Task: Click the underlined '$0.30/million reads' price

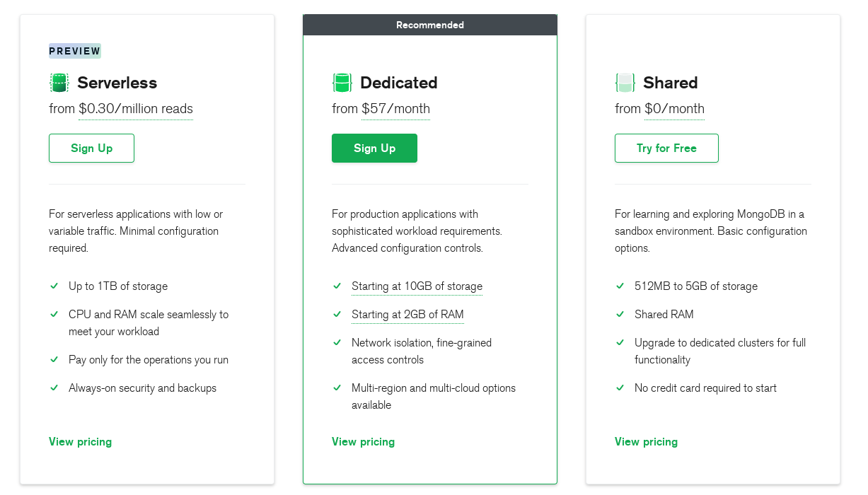Action: tap(136, 109)
